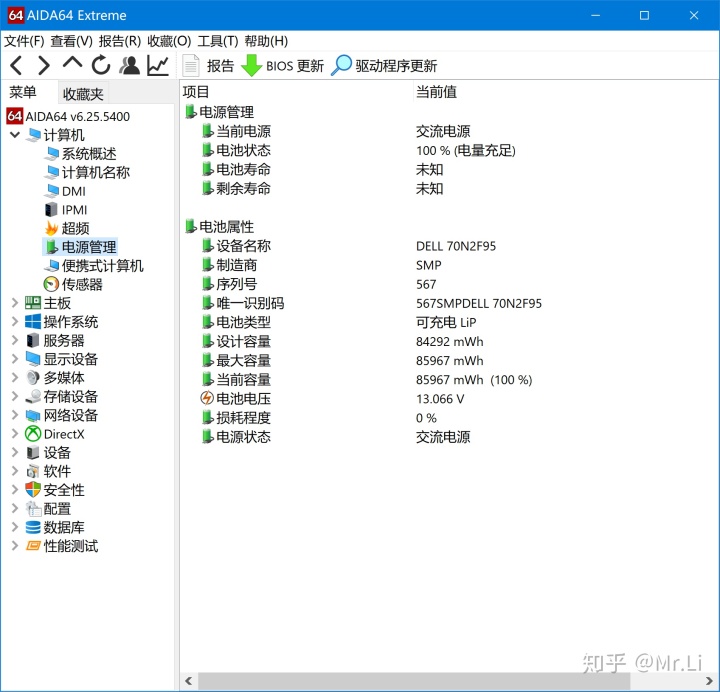Collapse the 计算机 tree node
Screen dimensions: 720x692
tap(15, 135)
